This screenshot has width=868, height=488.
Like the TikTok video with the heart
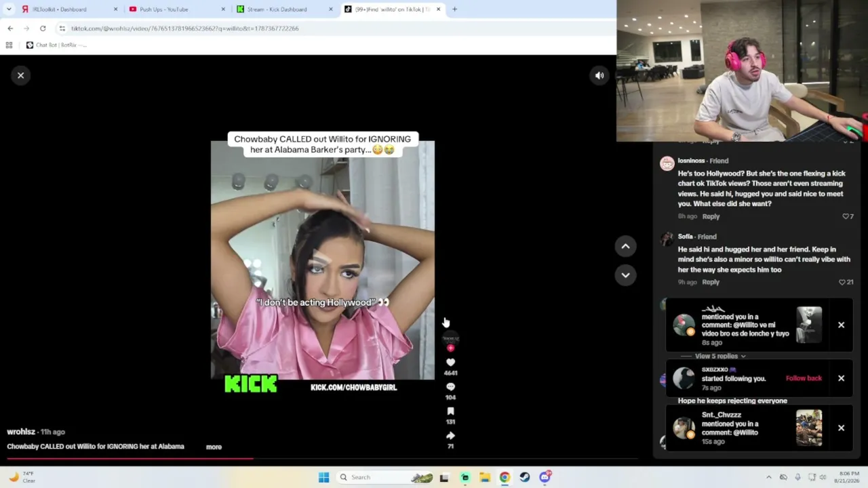click(450, 363)
